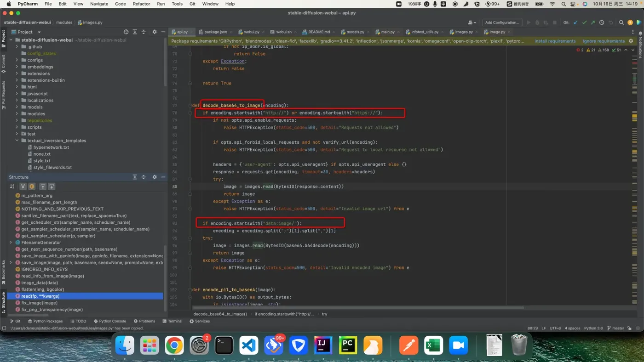
Task: Toggle the Commit tool window stripe button
Action: (3, 64)
